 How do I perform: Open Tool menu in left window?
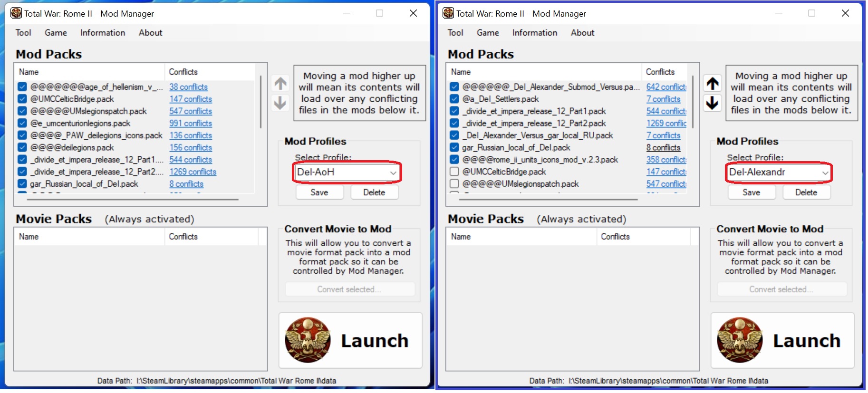(23, 33)
